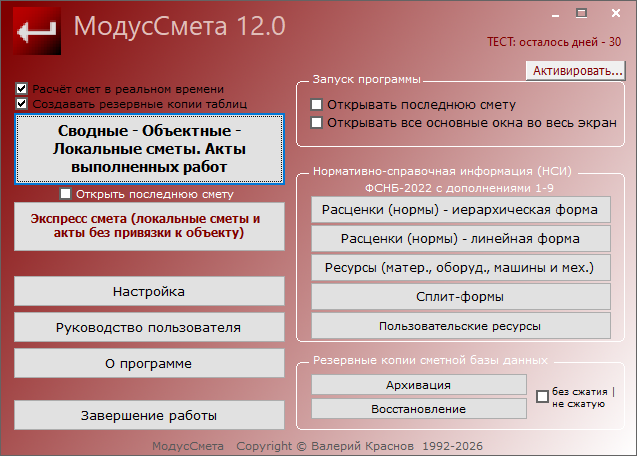The image size is (637, 456).
Task: Click ТЕСТ: осталось дней - 30 text
Action: pyautogui.click(x=554, y=42)
